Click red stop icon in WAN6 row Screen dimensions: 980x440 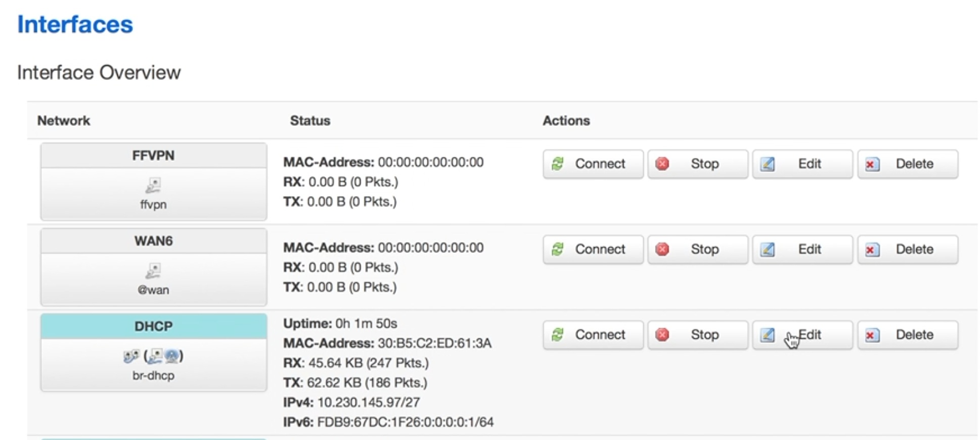click(662, 249)
